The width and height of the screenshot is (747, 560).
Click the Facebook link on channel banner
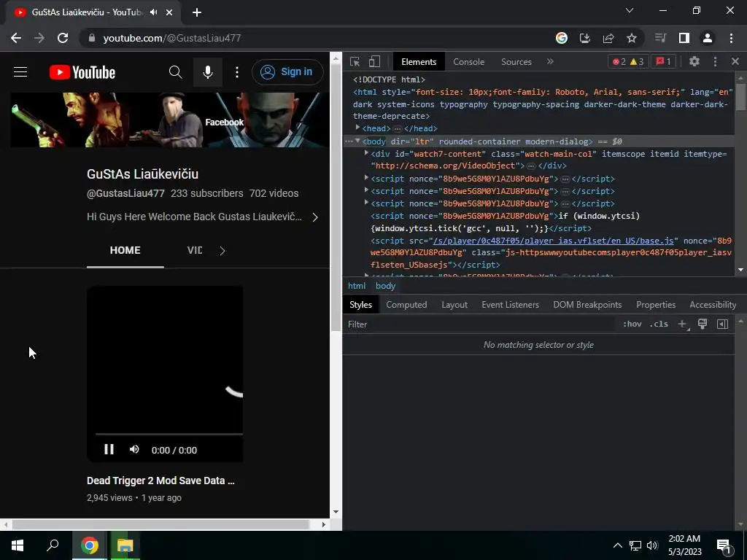coord(225,122)
